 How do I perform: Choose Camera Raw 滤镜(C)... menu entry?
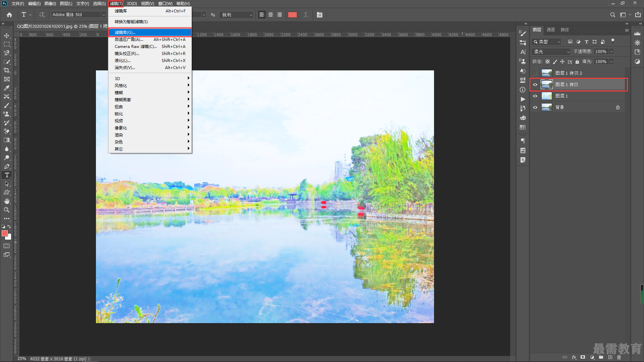click(x=150, y=47)
